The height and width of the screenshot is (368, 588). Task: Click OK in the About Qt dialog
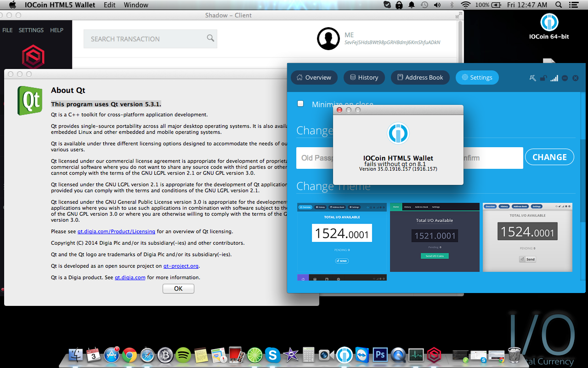coord(178,288)
